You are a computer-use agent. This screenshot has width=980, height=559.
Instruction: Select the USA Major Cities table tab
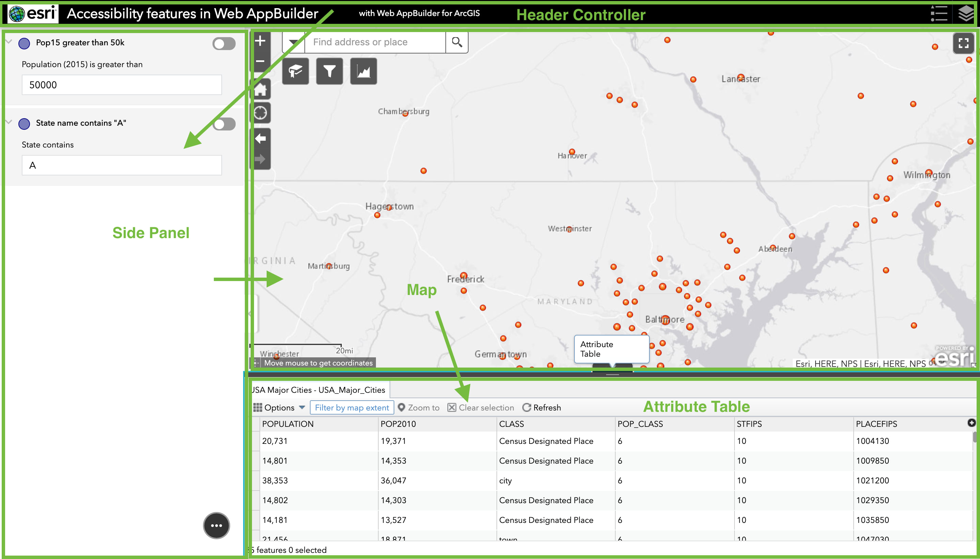tap(318, 390)
